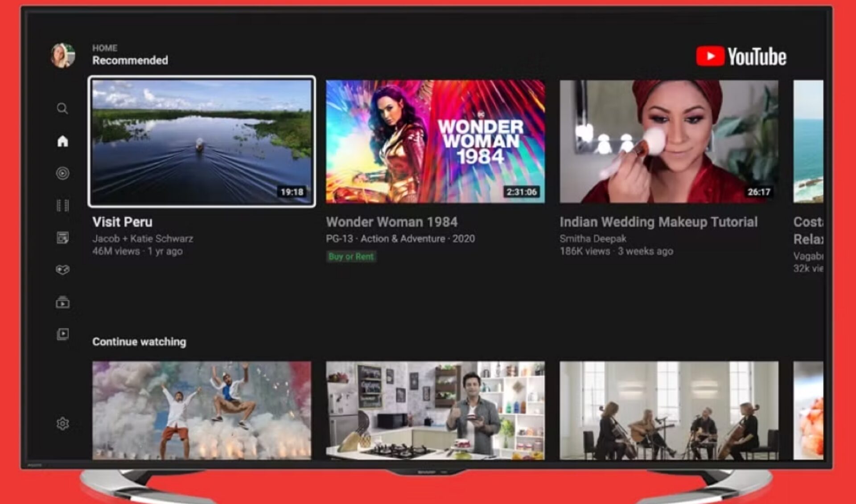Open the Settings gear

pyautogui.click(x=62, y=424)
